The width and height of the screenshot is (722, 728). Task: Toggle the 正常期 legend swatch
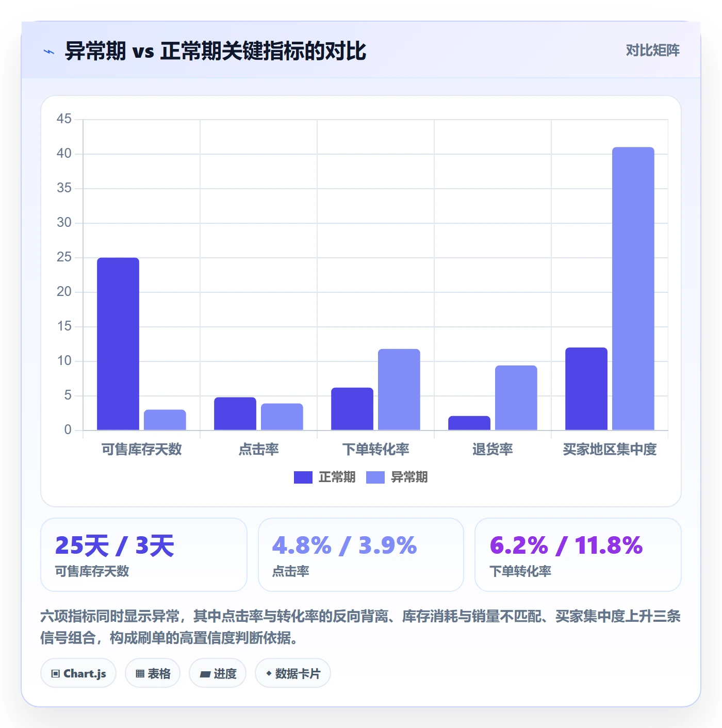tap(303, 477)
